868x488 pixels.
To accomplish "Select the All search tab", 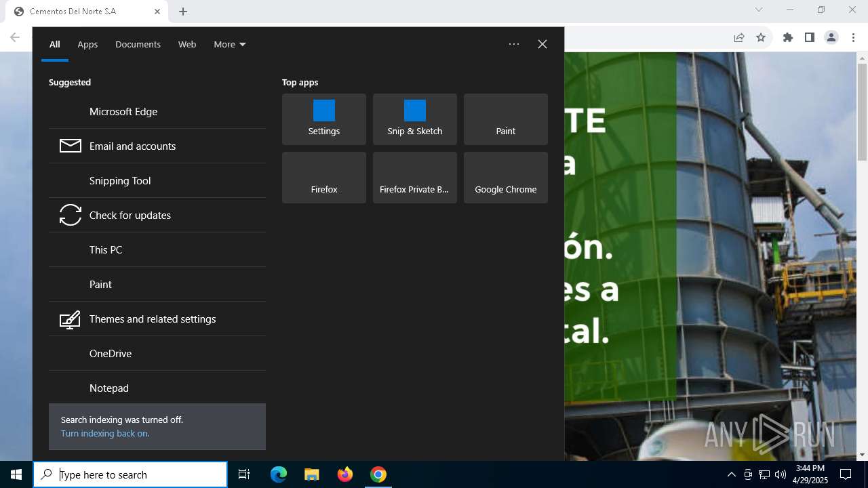I will tap(55, 44).
